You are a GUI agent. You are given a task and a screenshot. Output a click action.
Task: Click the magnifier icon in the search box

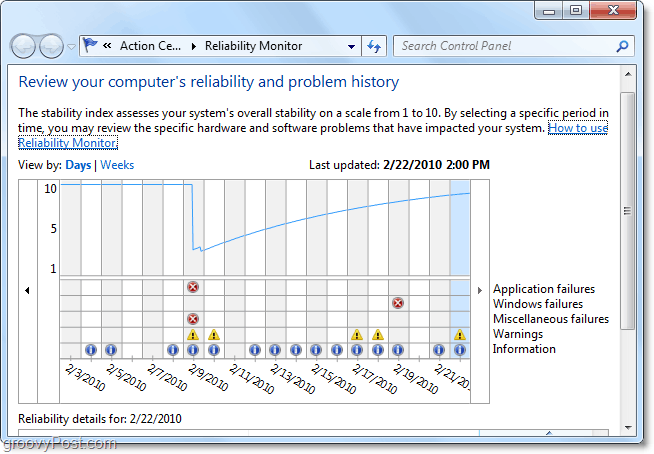pos(622,46)
